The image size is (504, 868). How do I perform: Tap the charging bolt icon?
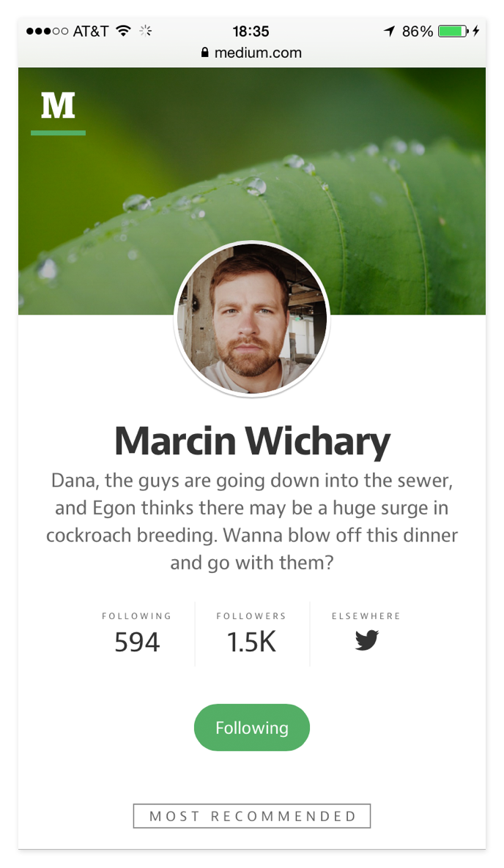pos(475,31)
